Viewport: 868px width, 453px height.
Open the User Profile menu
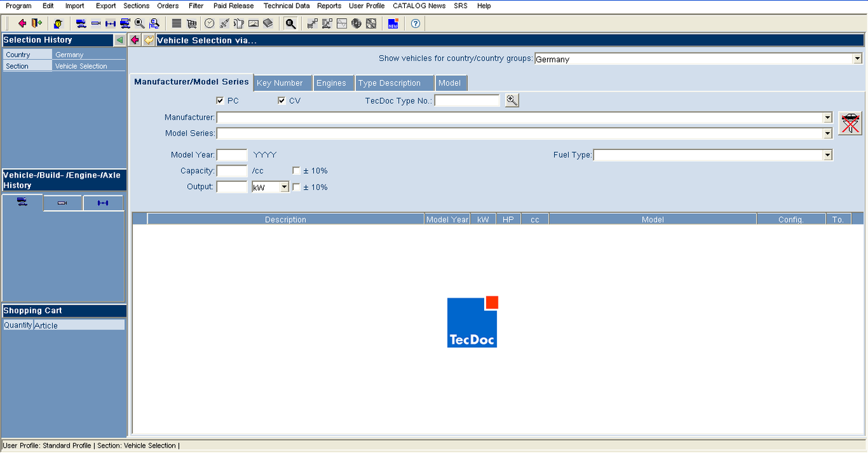pyautogui.click(x=367, y=5)
